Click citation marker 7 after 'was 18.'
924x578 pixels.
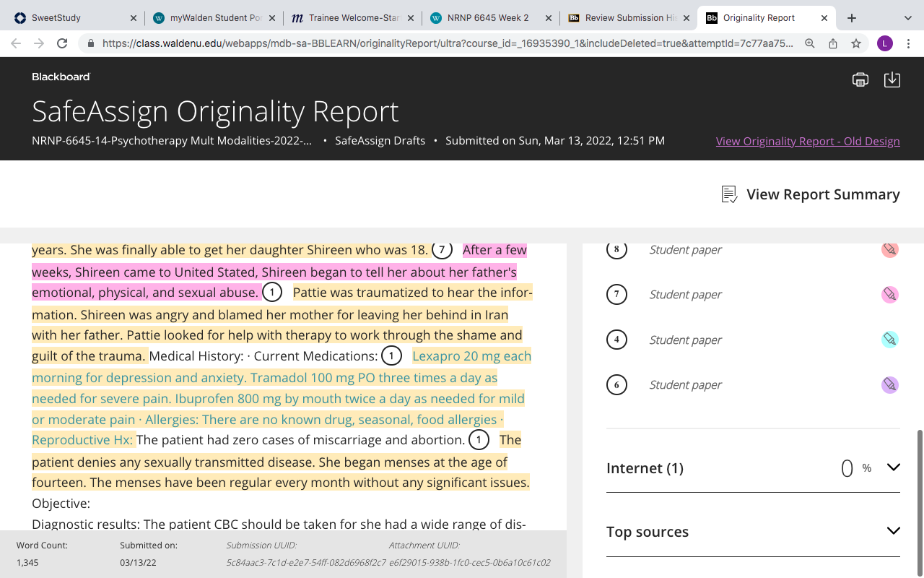point(442,250)
